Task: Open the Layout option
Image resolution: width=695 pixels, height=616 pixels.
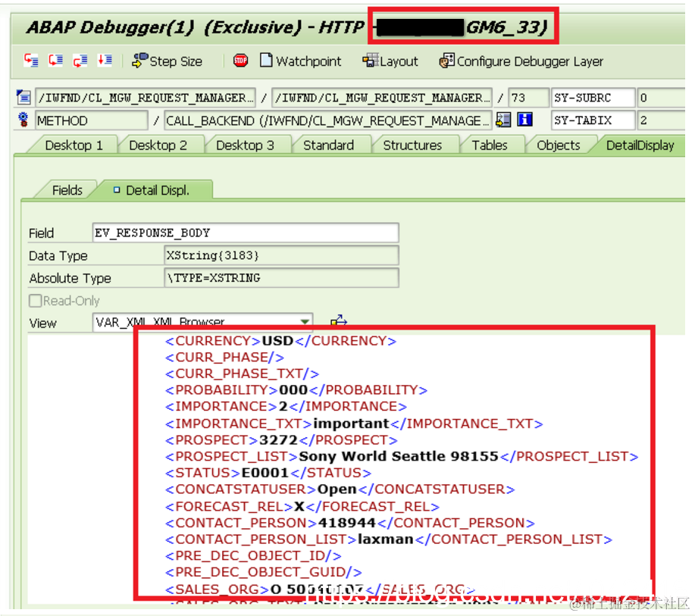Action: tap(390, 61)
